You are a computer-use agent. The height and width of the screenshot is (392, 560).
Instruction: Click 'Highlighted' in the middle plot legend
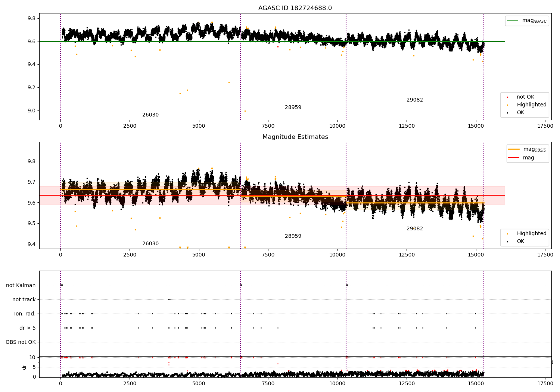point(532,234)
